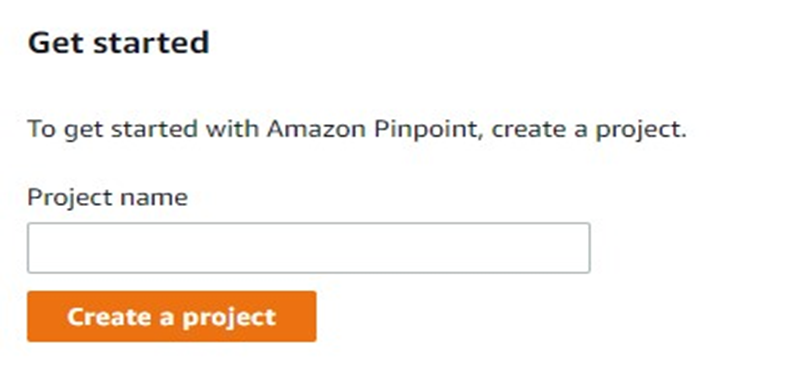Click the label above the text input
The image size is (803, 366).
pos(108,197)
